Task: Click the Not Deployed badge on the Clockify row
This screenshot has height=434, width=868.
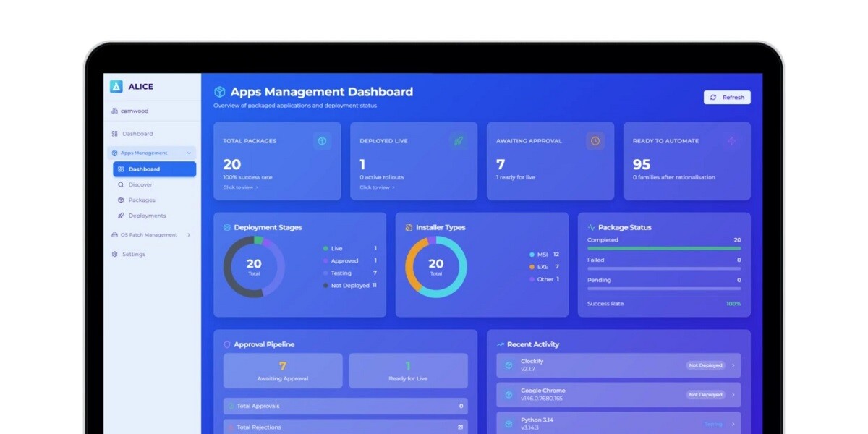Action: [705, 365]
